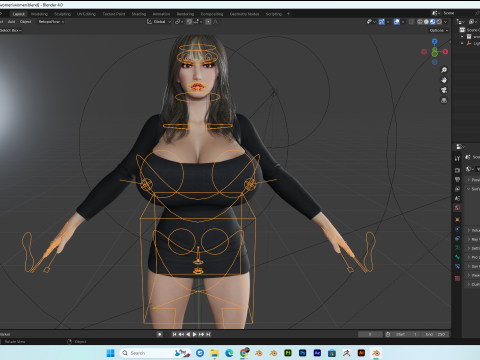The height and width of the screenshot is (360, 480).
Task: Switch to material preview shading
Action: (x=433, y=22)
